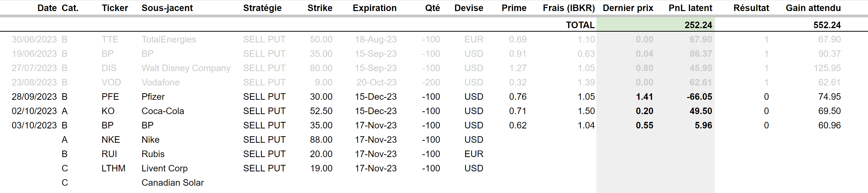Click the Vodafone quantity cell -200
This screenshot has height=193, width=868.
431,82
